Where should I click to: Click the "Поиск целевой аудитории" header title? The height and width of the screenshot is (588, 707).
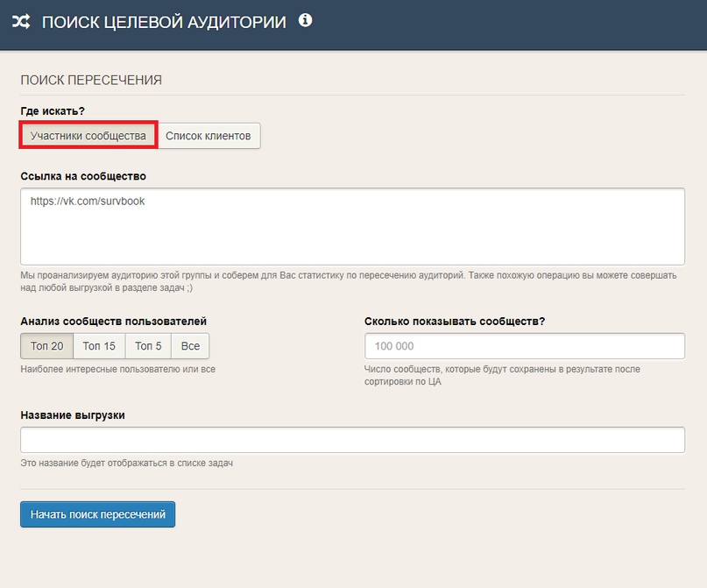click(164, 22)
